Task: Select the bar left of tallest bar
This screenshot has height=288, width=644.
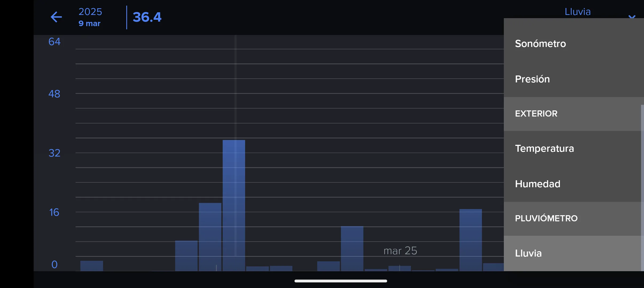Action: coord(210,237)
